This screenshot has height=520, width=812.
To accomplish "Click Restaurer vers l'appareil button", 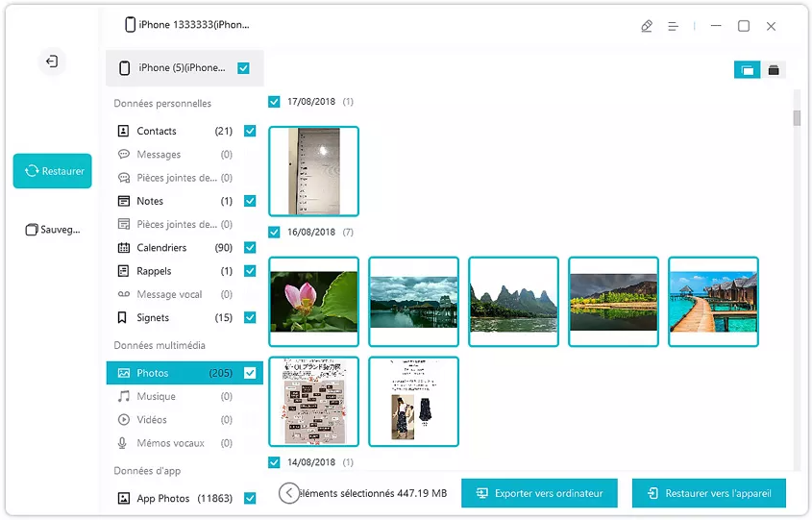I will [x=708, y=493].
